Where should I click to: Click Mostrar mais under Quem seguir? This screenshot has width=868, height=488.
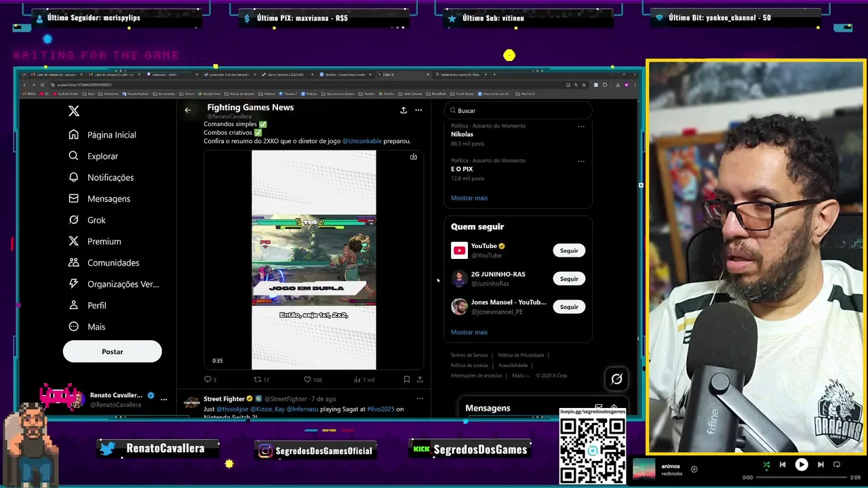pyautogui.click(x=469, y=332)
